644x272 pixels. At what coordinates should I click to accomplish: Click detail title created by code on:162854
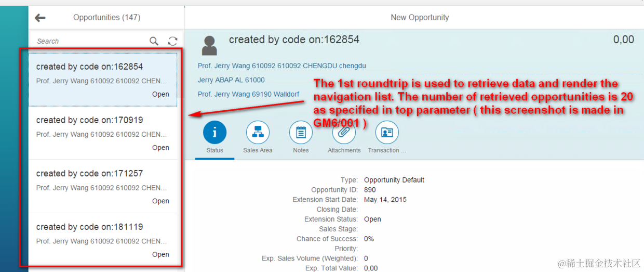point(294,40)
